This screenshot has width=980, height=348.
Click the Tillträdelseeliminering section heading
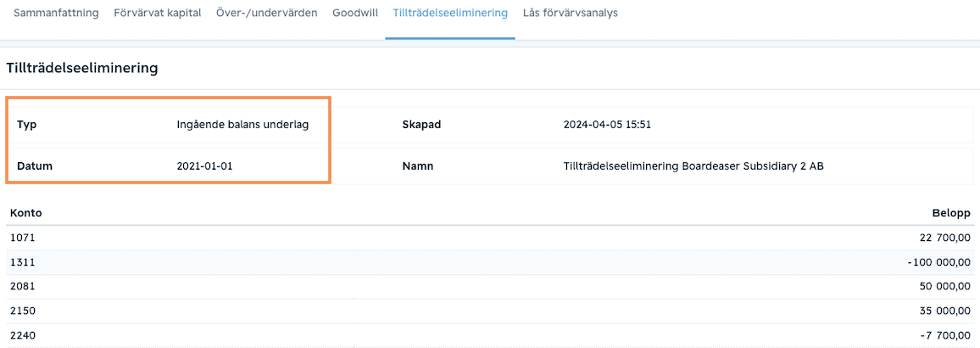coord(82,68)
